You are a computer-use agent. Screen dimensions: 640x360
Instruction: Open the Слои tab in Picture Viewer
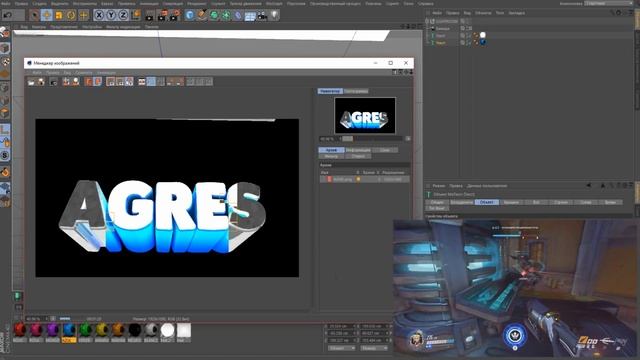384,150
